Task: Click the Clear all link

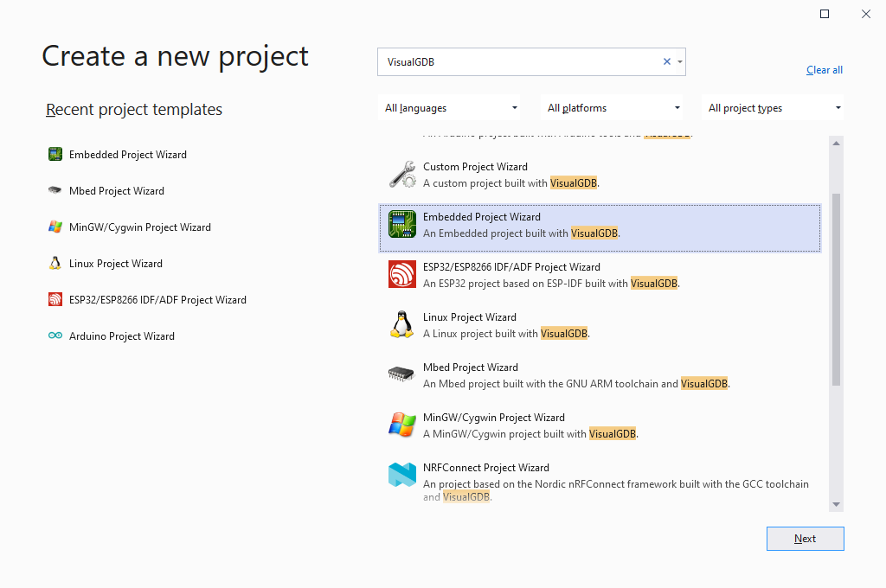Action: [825, 70]
